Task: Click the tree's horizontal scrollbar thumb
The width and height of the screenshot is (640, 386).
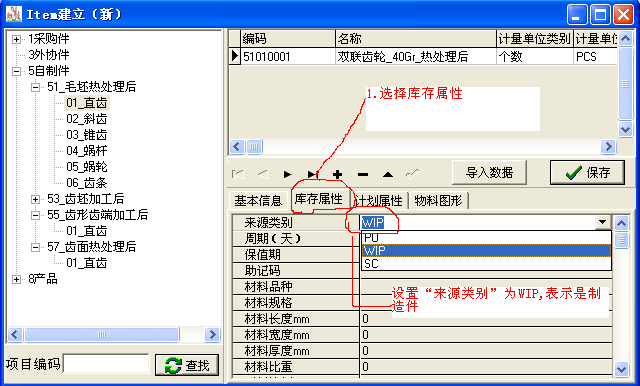Action: pos(102,335)
